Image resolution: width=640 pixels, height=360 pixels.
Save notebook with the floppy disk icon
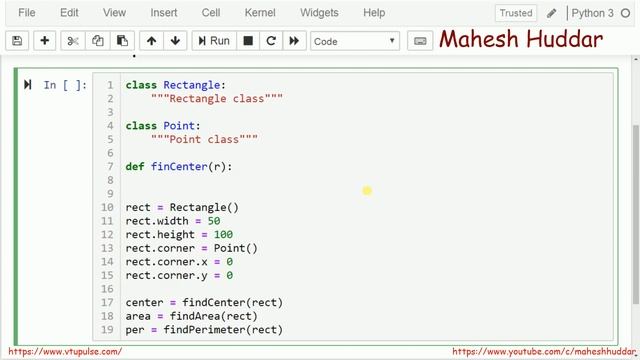click(x=17, y=41)
